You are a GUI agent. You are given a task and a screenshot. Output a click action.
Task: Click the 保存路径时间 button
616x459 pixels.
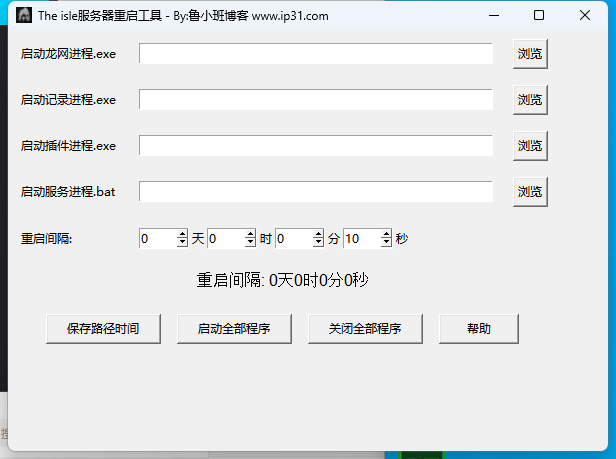103,329
